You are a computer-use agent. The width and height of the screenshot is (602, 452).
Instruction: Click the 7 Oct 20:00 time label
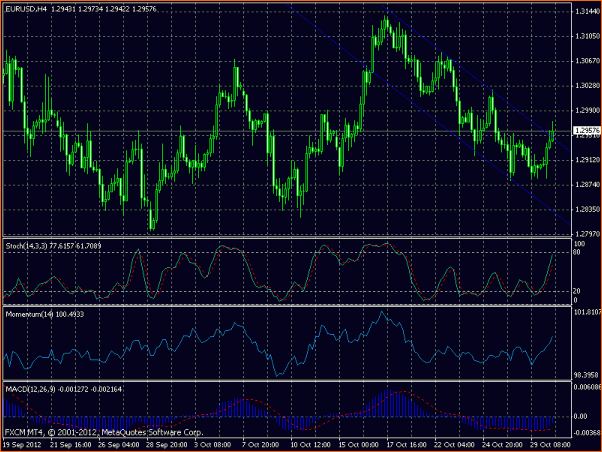(260, 445)
